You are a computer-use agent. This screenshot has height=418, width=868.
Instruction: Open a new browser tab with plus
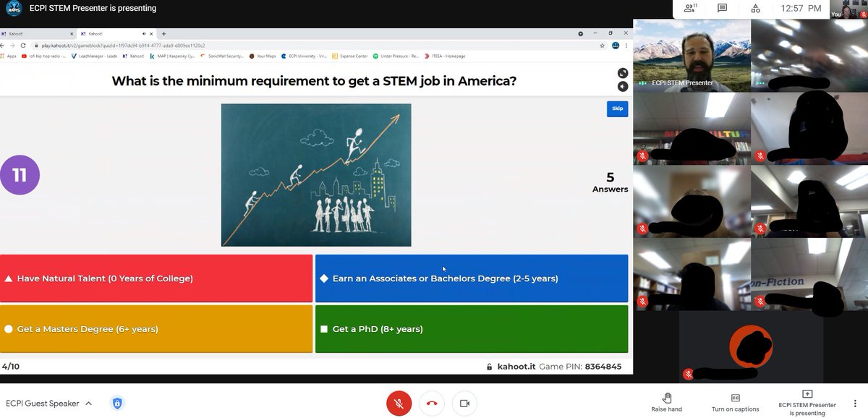click(x=164, y=33)
